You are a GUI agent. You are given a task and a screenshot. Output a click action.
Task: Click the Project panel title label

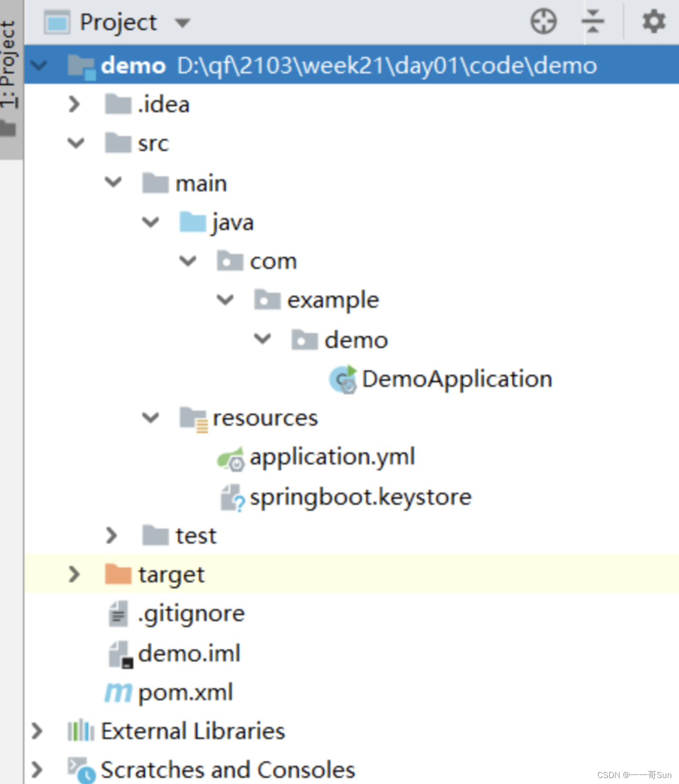click(x=118, y=23)
